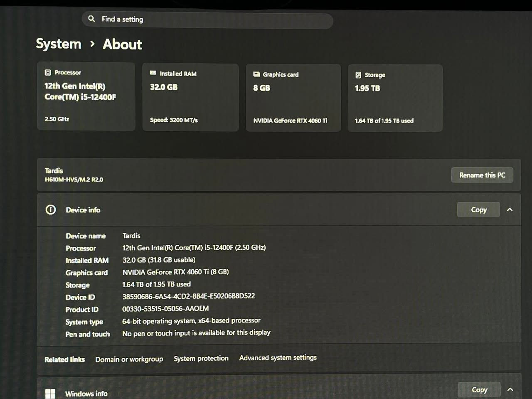Click the Device ID value 38590686-6A54
The width and height of the screenshot is (532, 399).
189,296
